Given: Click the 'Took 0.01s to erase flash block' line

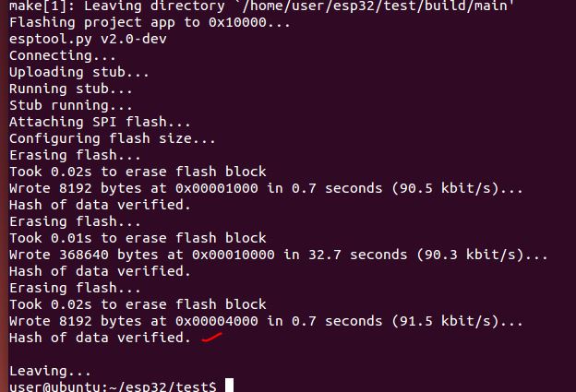Looking at the screenshot, I should click(138, 238).
